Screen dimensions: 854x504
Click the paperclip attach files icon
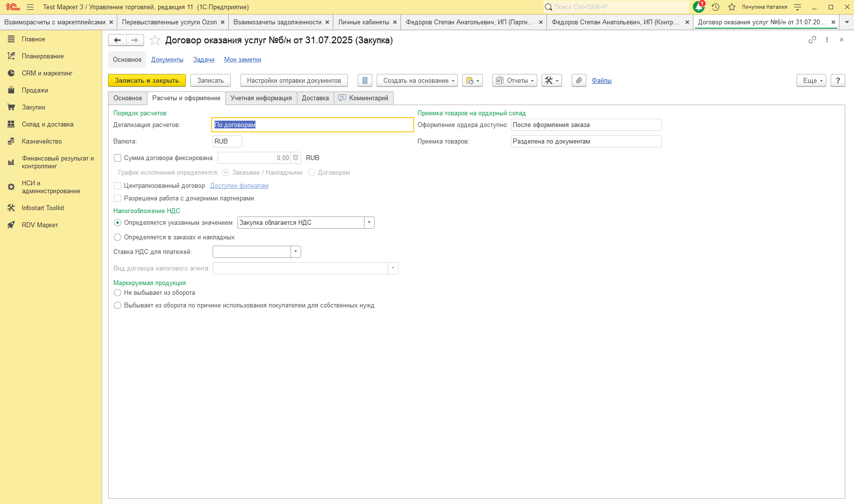pyautogui.click(x=579, y=81)
